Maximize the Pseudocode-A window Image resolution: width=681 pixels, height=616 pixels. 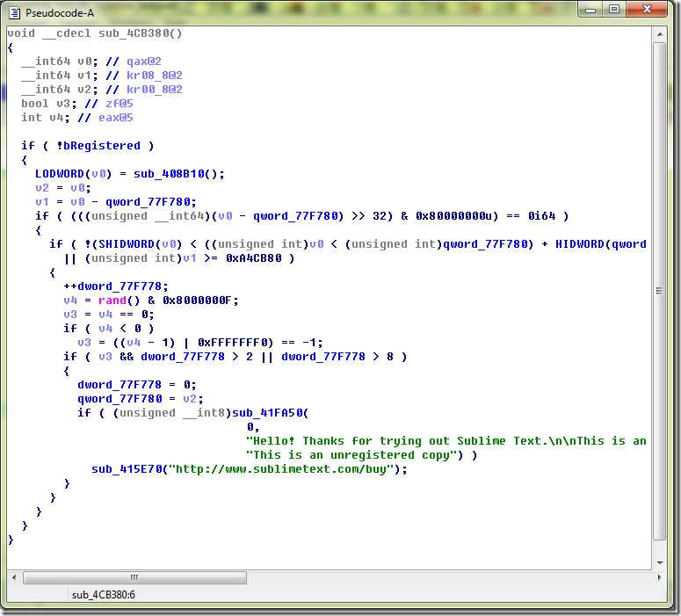[613, 10]
